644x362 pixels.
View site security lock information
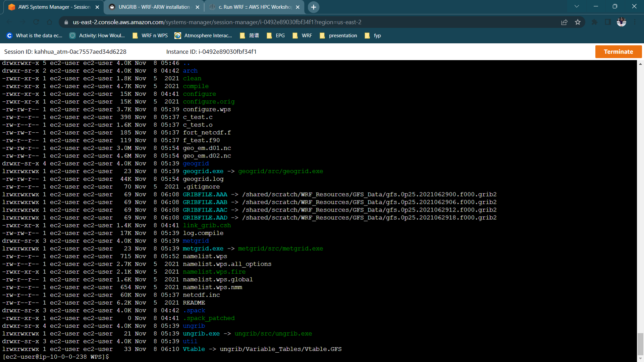tap(66, 22)
